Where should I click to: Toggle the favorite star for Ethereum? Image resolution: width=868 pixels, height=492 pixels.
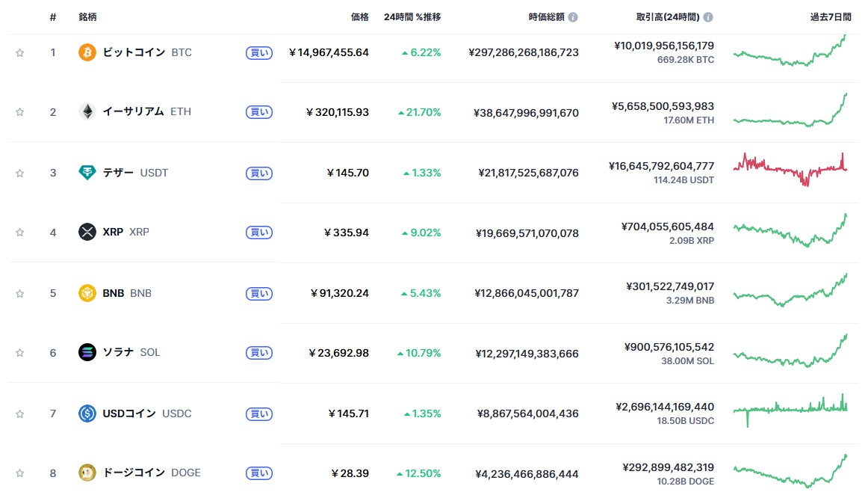20,112
